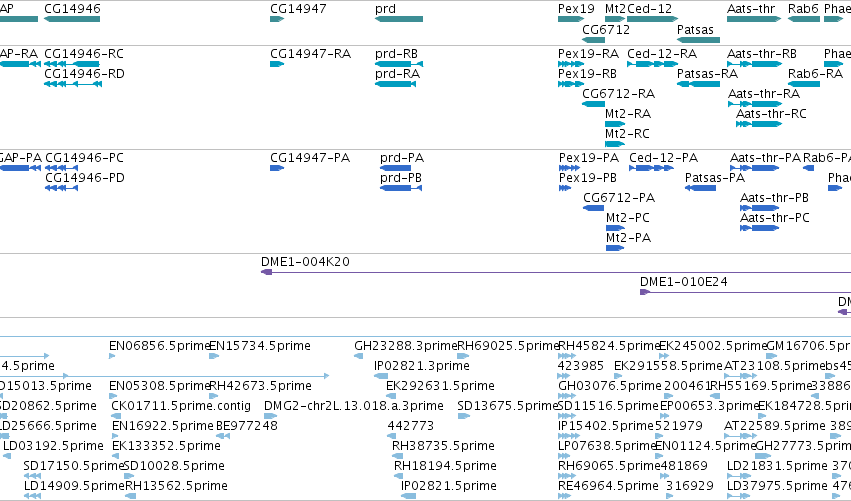Select the Mt2-RC transcript
Viewport: 851px width, 501px height.
(615, 144)
